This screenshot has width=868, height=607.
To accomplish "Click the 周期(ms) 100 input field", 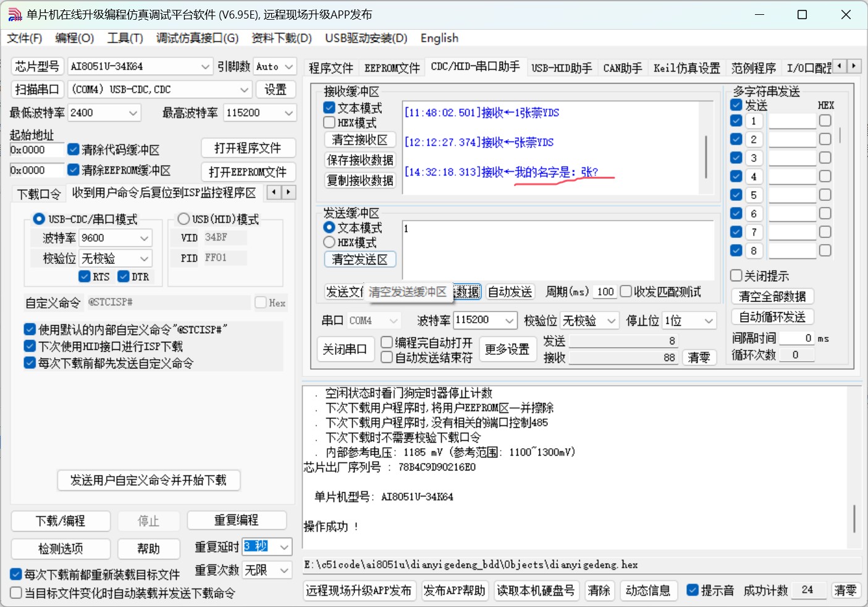I will [605, 292].
